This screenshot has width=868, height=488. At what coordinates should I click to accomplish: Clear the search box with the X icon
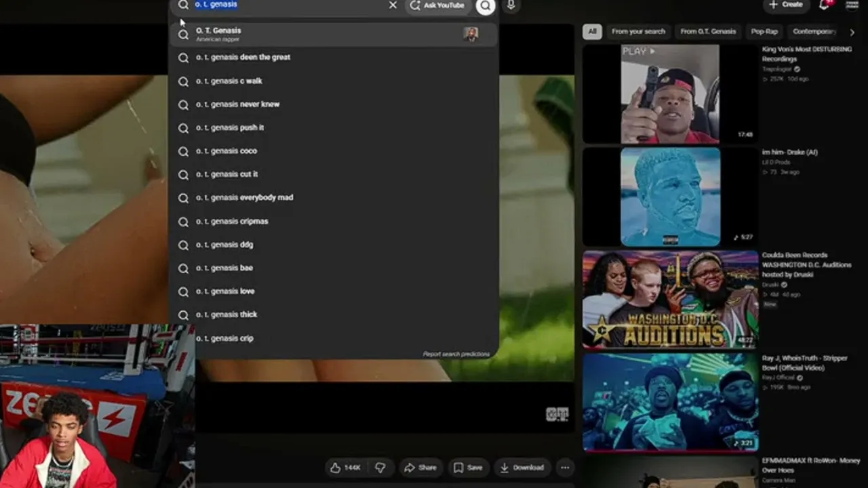click(x=393, y=5)
